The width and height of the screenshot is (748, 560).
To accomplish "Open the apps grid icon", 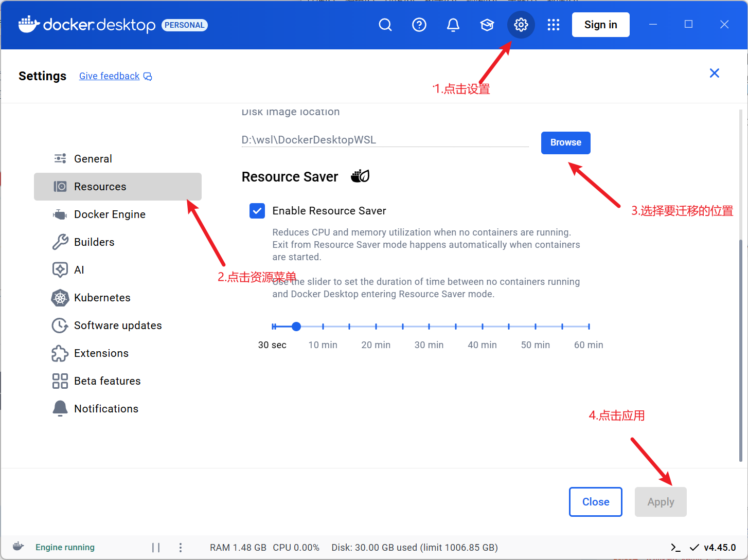I will coord(554,25).
